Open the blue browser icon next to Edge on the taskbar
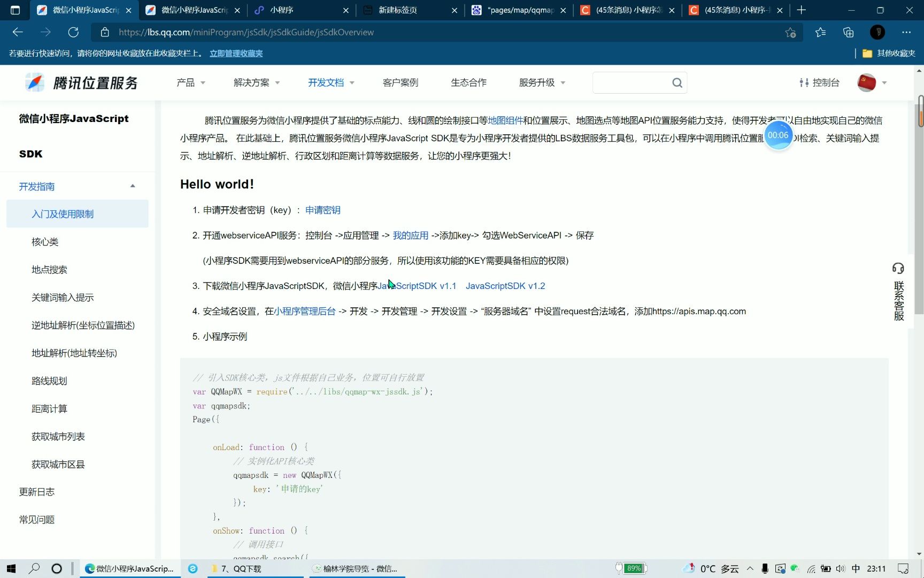This screenshot has width=924, height=578. [193, 568]
